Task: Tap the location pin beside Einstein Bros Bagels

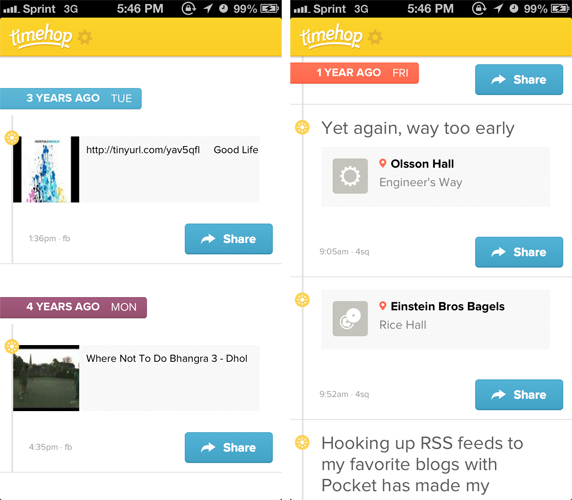Action: point(383,306)
